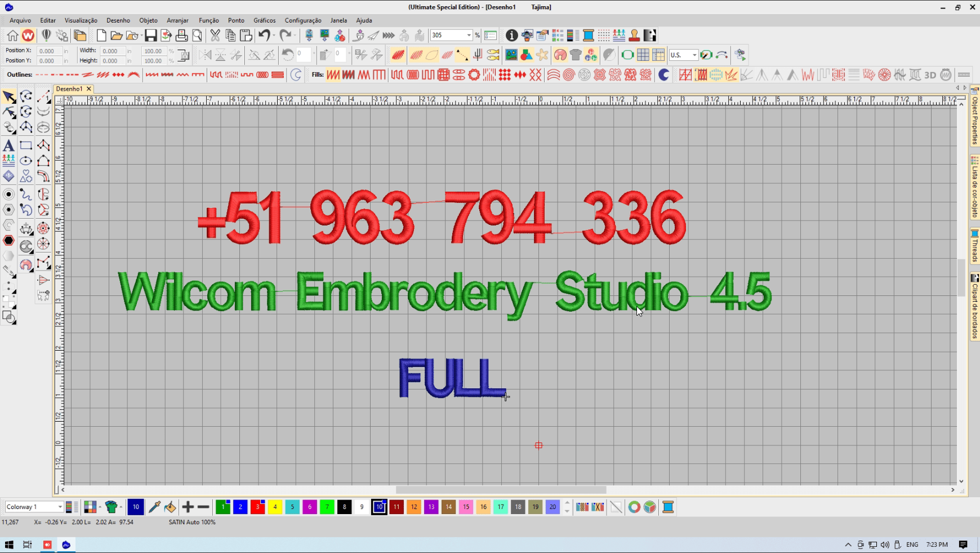This screenshot has height=553, width=980.
Task: Open the Arquivo menu
Action: pos(20,20)
